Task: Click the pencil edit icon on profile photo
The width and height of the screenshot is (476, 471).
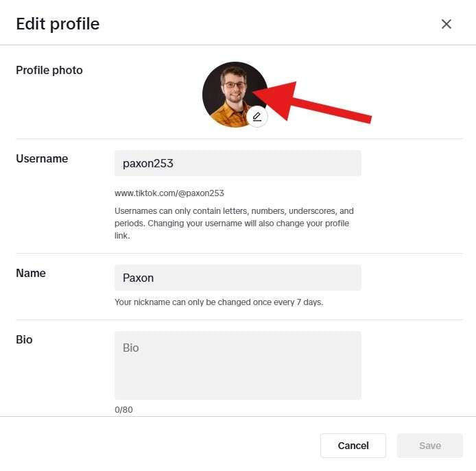Action: [257, 117]
